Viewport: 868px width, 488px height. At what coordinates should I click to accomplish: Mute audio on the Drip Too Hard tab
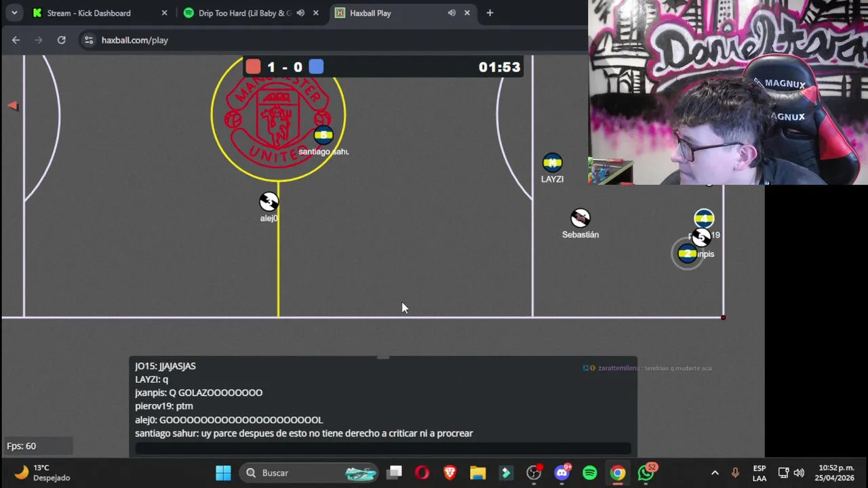pos(300,13)
